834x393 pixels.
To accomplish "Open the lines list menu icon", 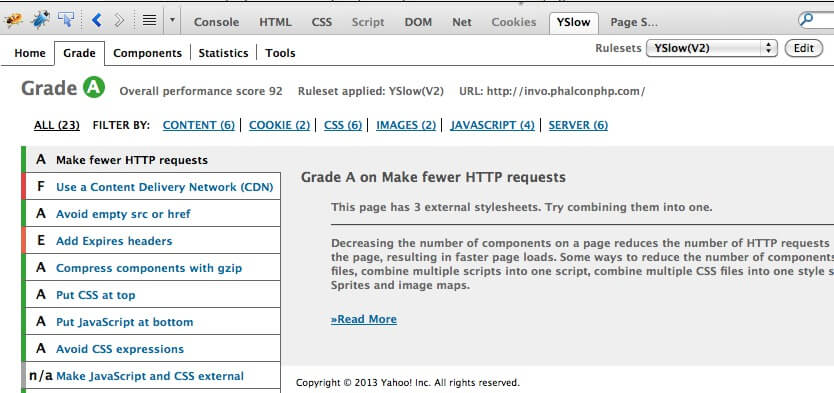I will pos(149,21).
